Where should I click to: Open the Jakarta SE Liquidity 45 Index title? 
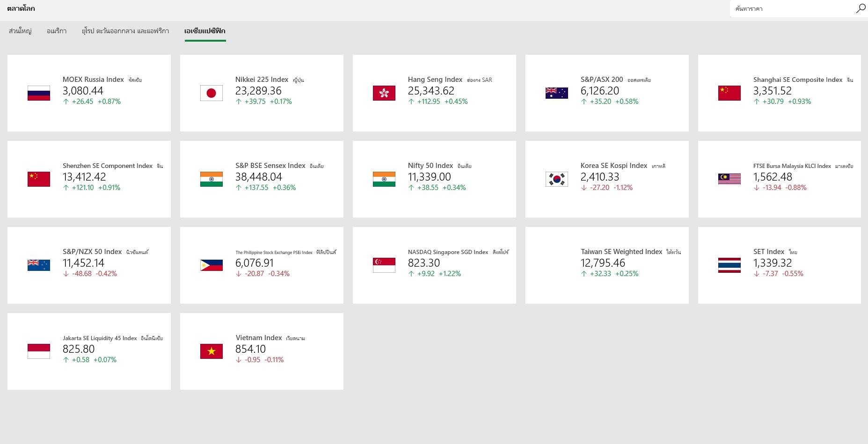click(100, 338)
